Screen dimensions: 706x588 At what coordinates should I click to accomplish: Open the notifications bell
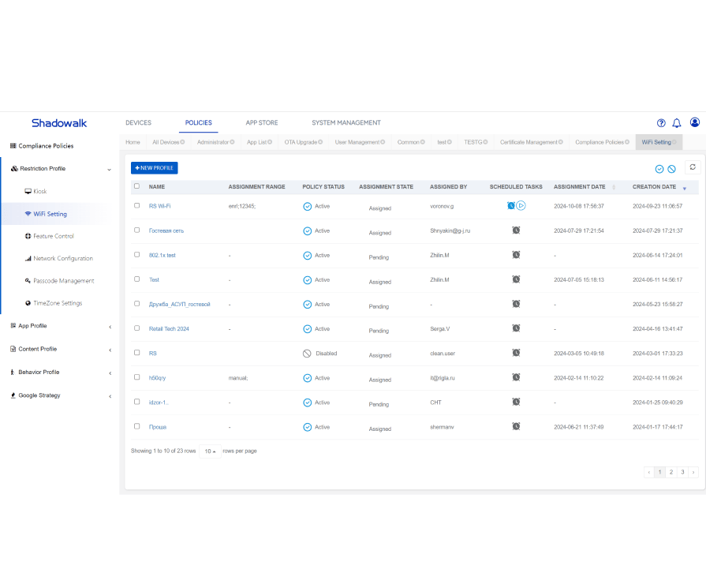click(x=677, y=123)
